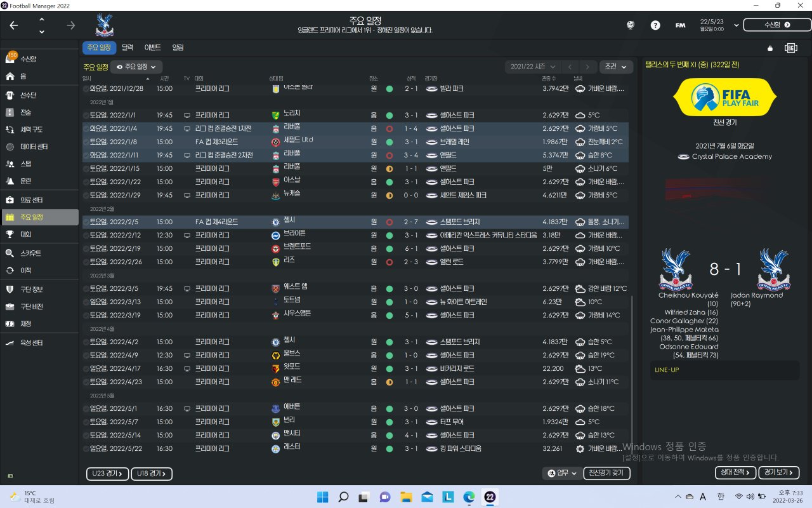The height and width of the screenshot is (508, 812).
Task: Open File Explorer from the taskbar
Action: tap(406, 497)
